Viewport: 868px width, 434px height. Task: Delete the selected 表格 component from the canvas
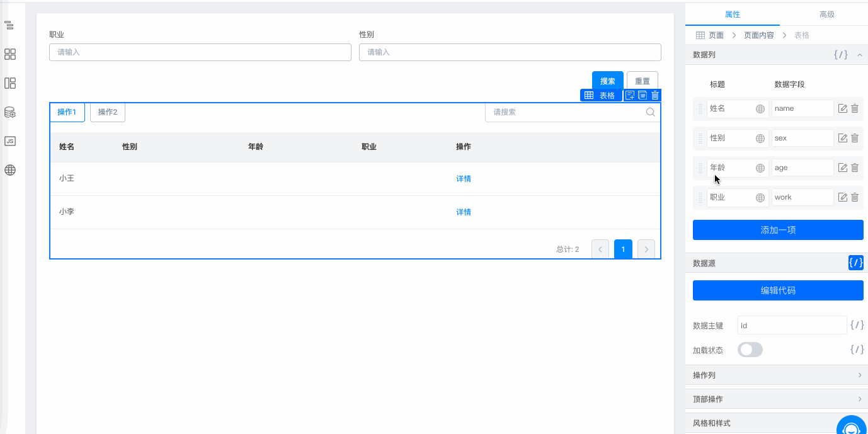click(x=655, y=96)
